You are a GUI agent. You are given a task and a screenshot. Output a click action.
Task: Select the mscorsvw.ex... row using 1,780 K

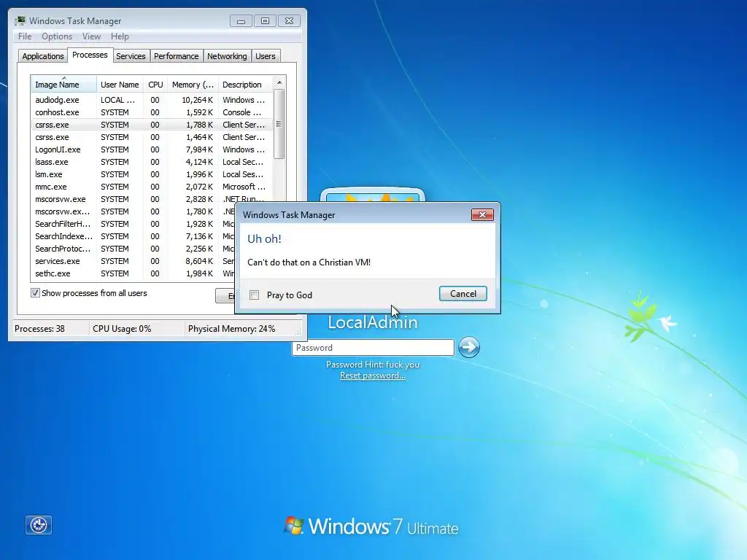pyautogui.click(x=133, y=211)
